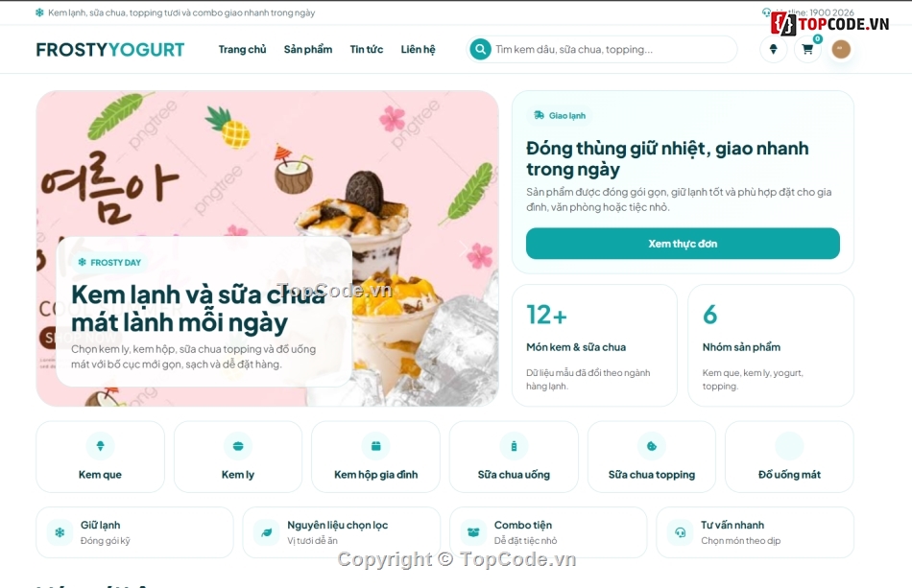Click the Sữa chua uống bottle icon

tap(514, 446)
